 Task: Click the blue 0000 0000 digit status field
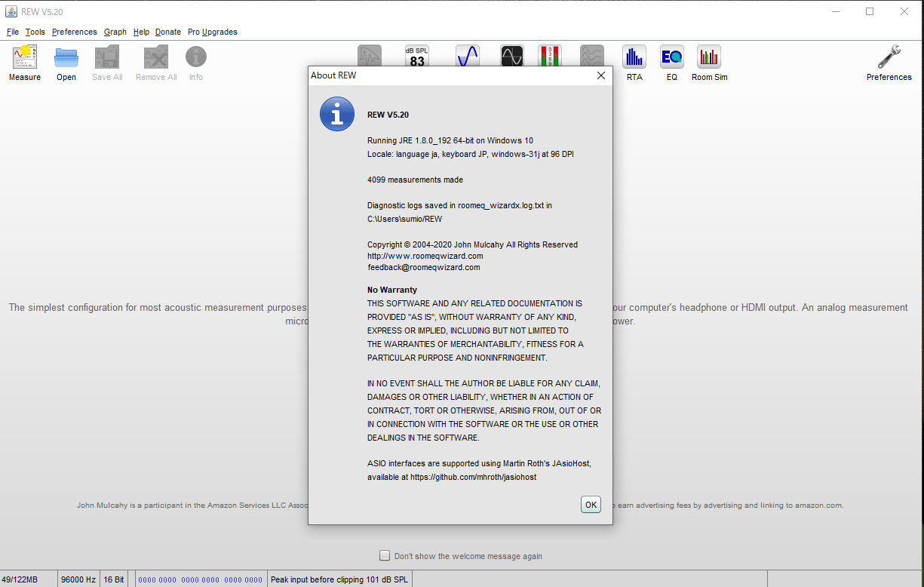tap(200, 579)
